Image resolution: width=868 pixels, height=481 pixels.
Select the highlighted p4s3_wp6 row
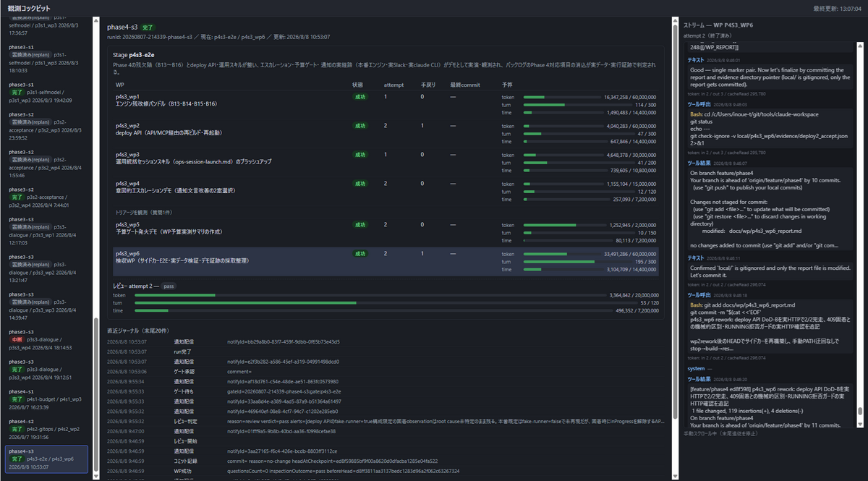(385, 261)
